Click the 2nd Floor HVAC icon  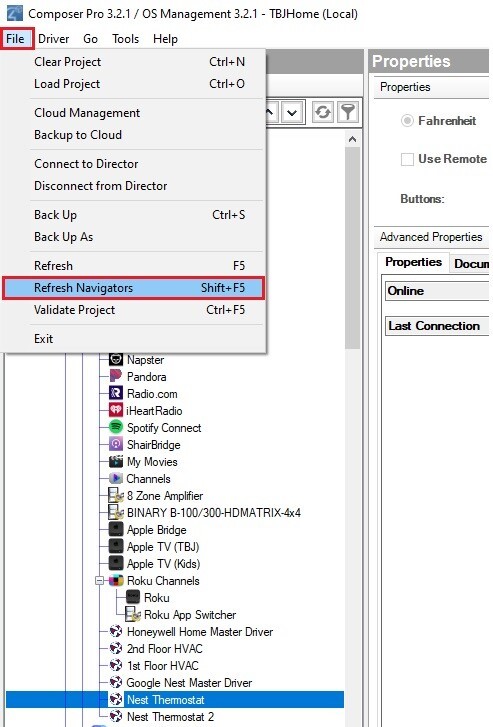click(115, 648)
